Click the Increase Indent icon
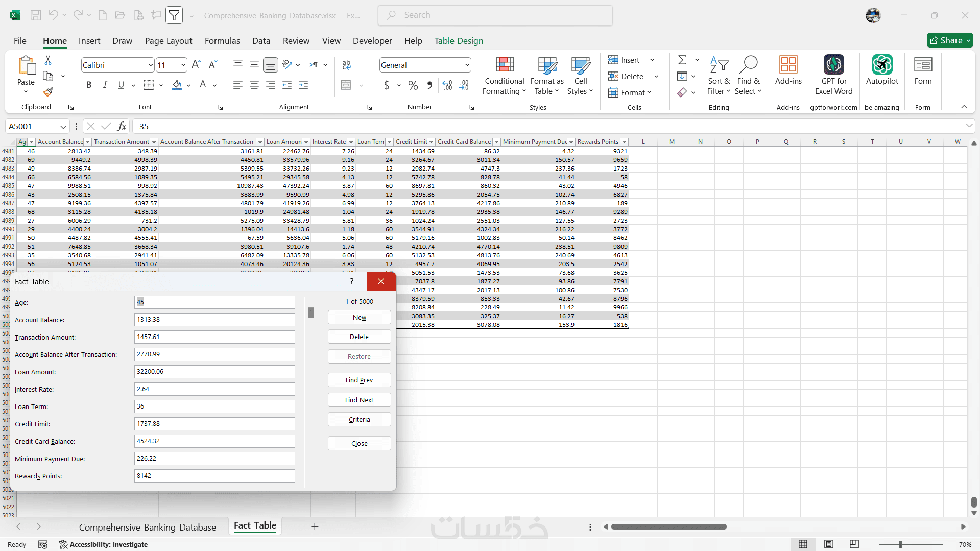The height and width of the screenshot is (551, 980). click(x=303, y=85)
